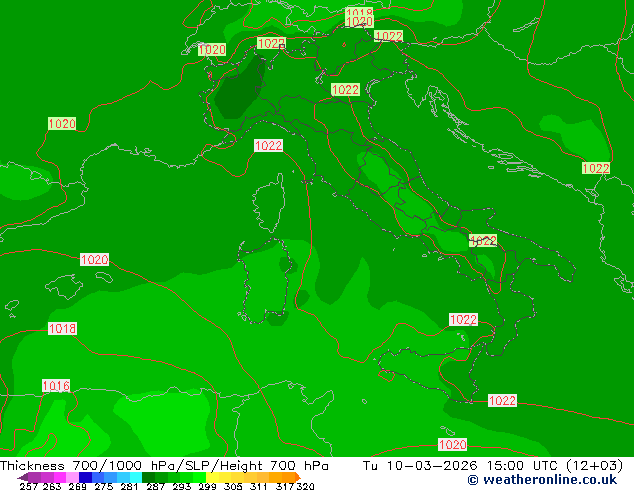Click the Mallorca island outline

64,286
